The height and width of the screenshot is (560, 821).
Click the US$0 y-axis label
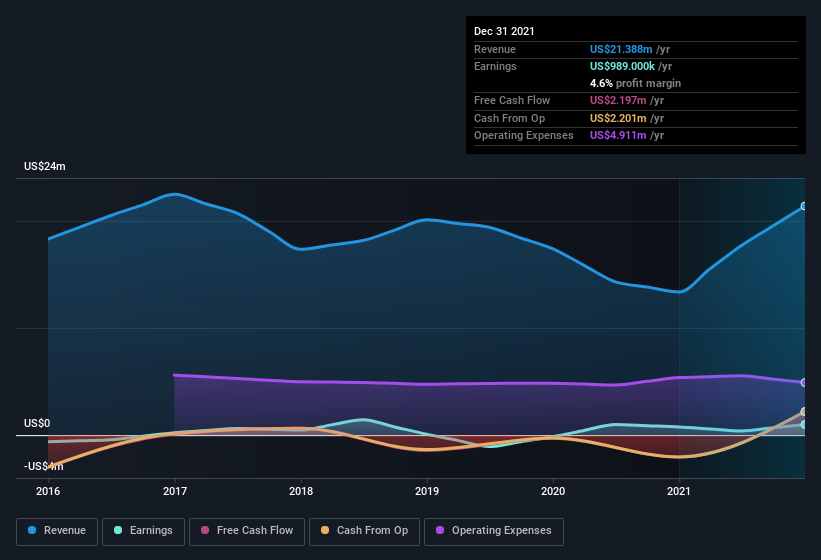37,423
